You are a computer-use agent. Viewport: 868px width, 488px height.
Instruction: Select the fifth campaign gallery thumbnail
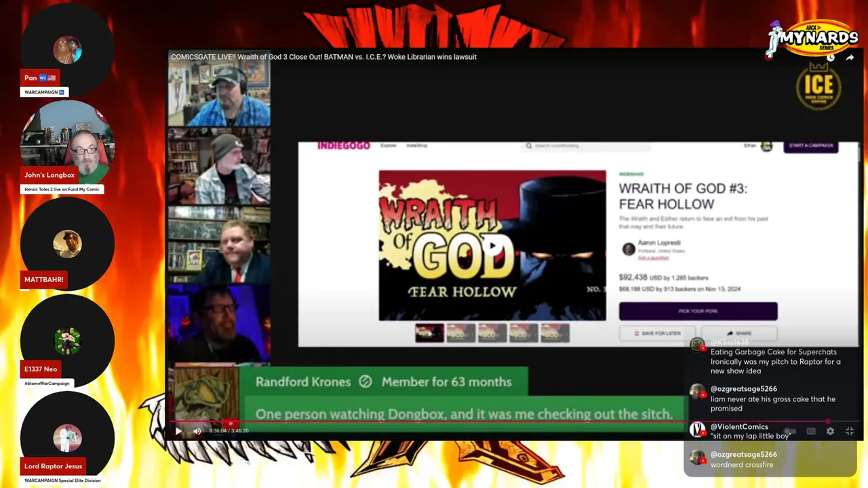pyautogui.click(x=555, y=333)
